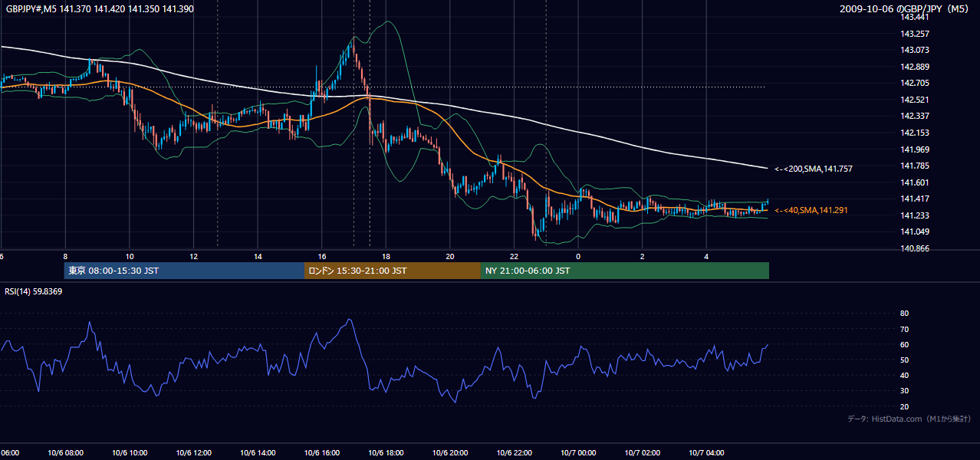This screenshot has height=460, width=980.
Task: Click the 10/6 12:00 time axis label
Action: tap(193, 453)
